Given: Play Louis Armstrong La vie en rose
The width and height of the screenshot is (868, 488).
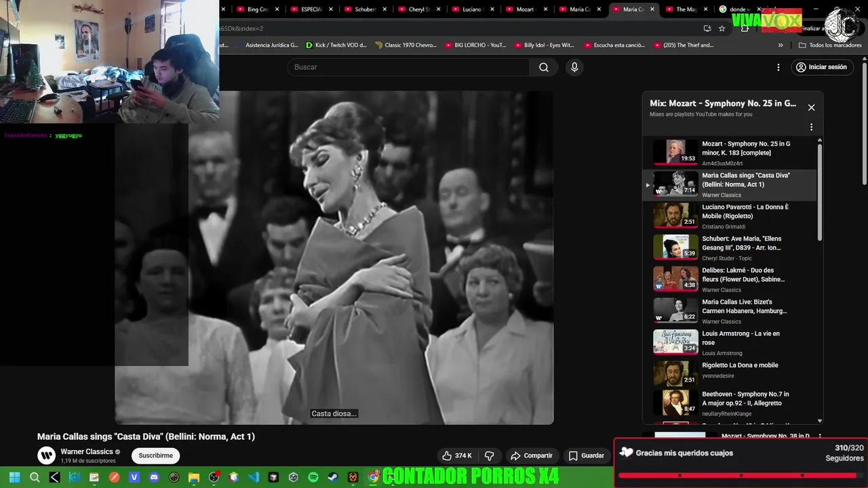Looking at the screenshot, I should tap(730, 342).
